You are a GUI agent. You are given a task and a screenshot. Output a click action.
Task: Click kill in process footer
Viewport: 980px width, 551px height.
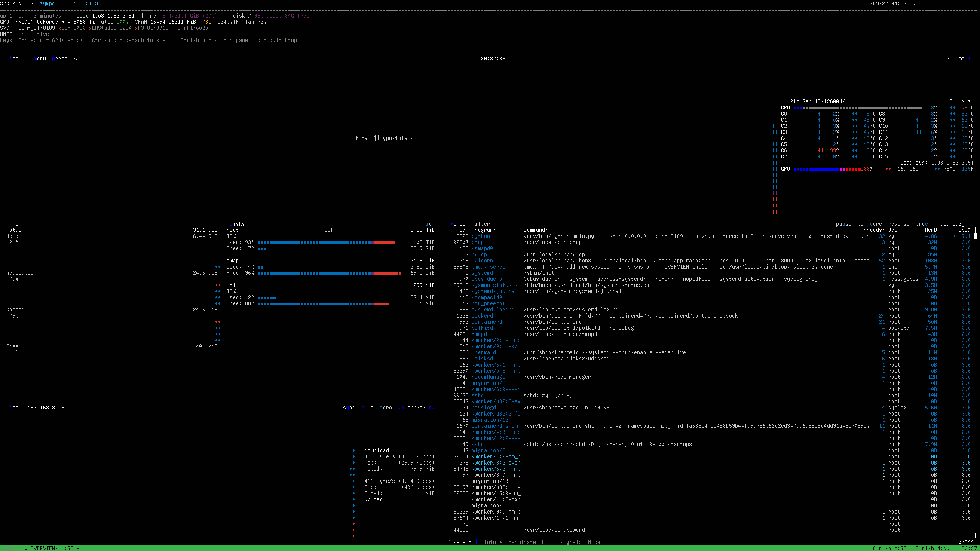tap(548, 542)
